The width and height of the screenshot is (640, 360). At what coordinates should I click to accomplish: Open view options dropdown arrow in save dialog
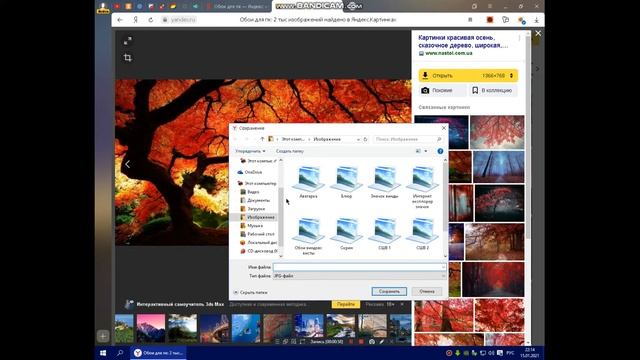pos(426,151)
